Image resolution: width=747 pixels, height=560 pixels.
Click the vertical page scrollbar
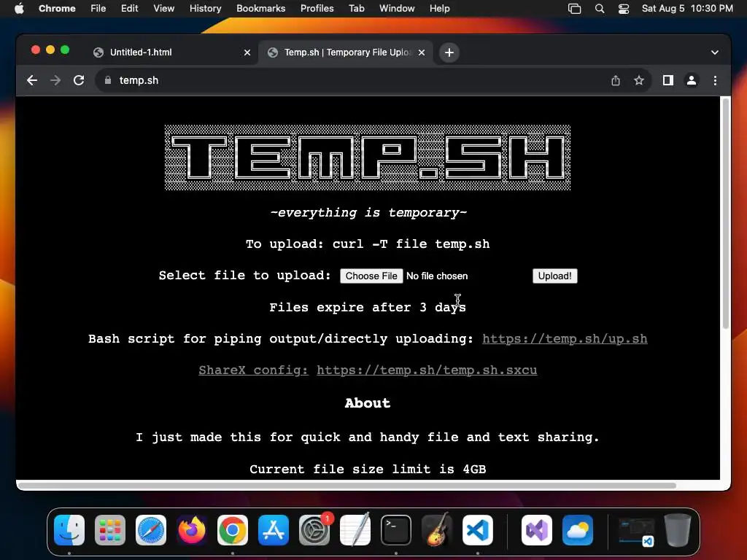(x=726, y=214)
